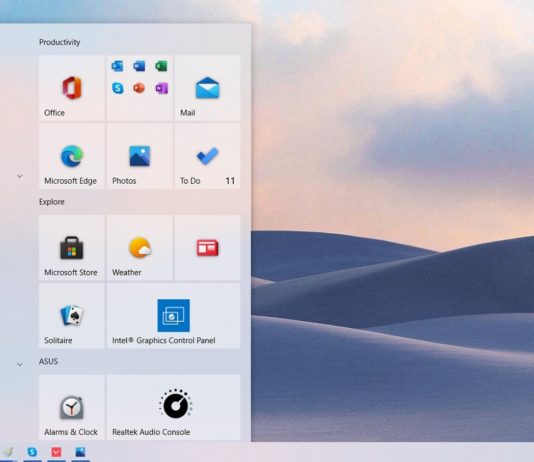Launch OneNote from the Office folder tile
This screenshot has width=534, height=462.
click(161, 89)
